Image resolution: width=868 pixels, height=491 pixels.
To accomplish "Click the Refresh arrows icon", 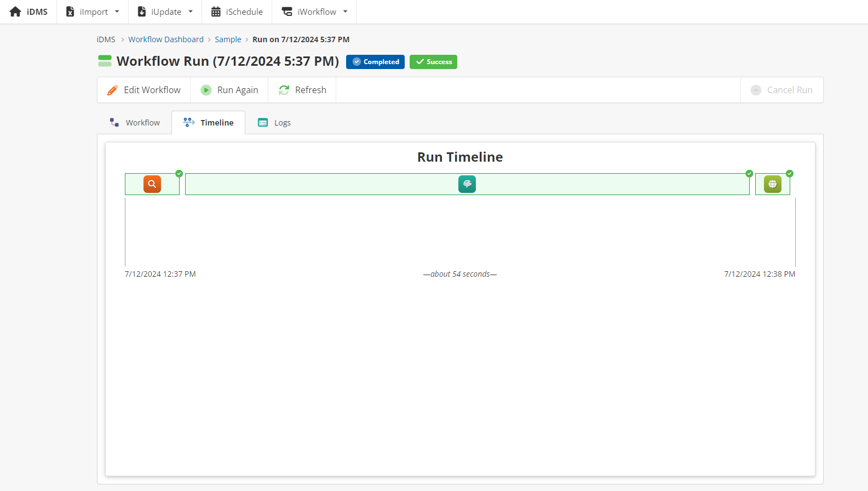I will [284, 90].
